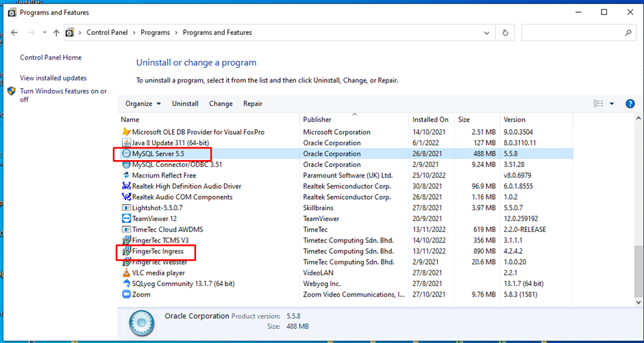The height and width of the screenshot is (343, 644).
Task: Click version '13.1.7 (64 bit)' cell
Action: 523,283
